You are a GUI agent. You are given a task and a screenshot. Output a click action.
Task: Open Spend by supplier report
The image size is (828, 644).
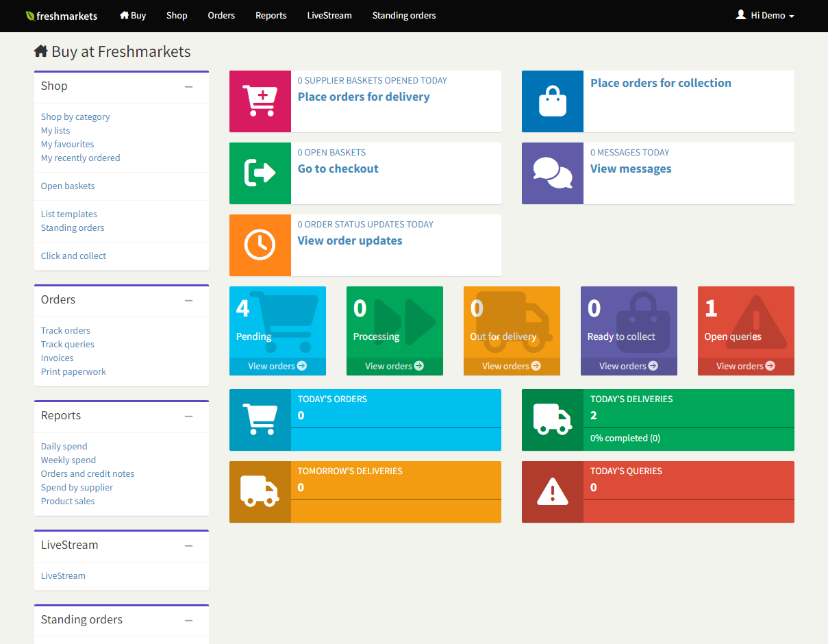click(x=77, y=487)
